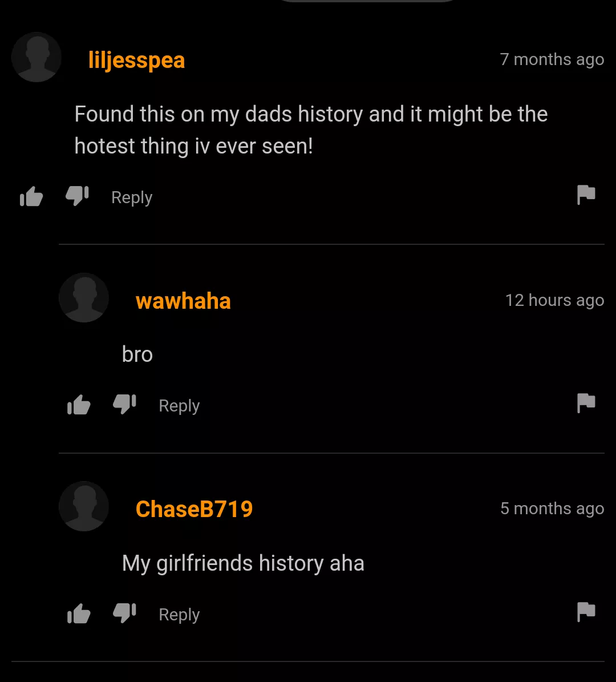Open ChaseB719's avatar image
616x682 pixels.
[84, 506]
